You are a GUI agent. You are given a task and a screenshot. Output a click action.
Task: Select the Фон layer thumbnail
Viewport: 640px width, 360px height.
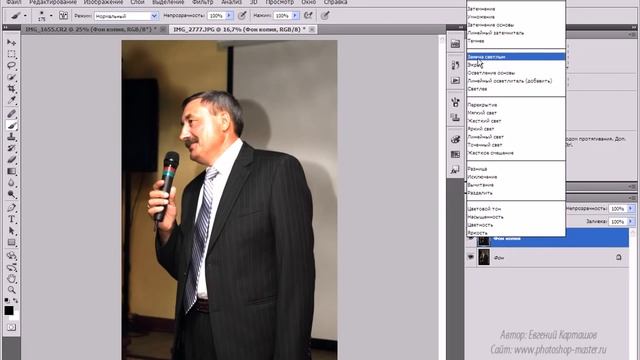484,257
